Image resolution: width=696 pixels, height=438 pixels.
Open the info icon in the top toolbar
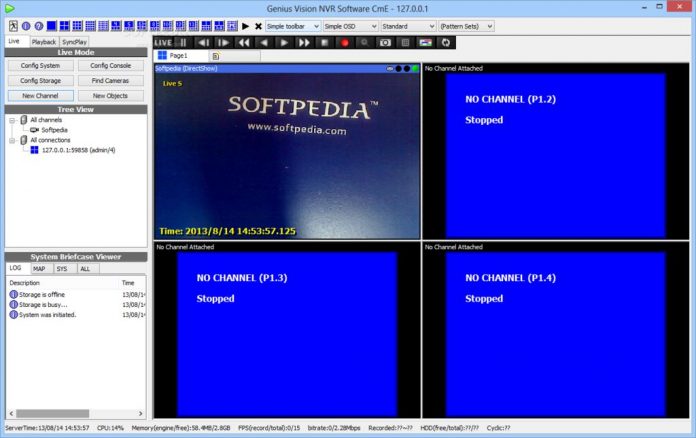pyautogui.click(x=26, y=26)
